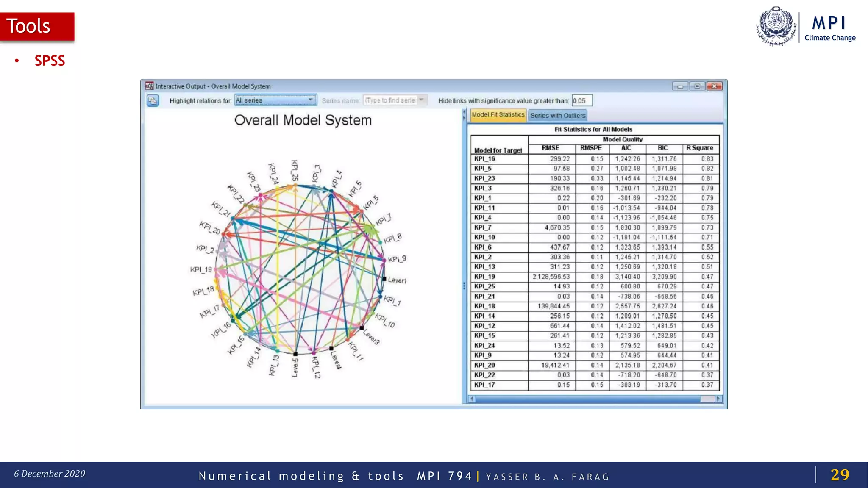868x488 pixels.
Task: Select the Lever1 node in diagram
Action: pos(384,279)
